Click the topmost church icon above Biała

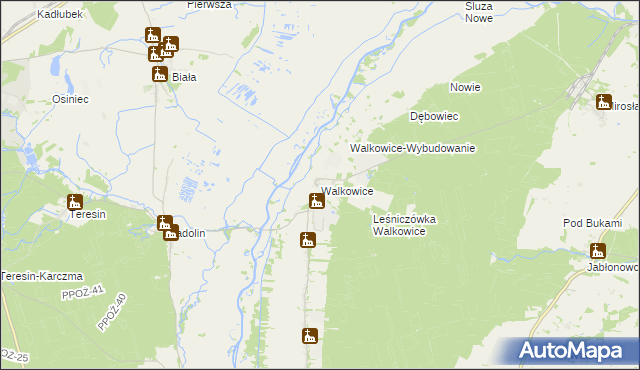pos(153,35)
